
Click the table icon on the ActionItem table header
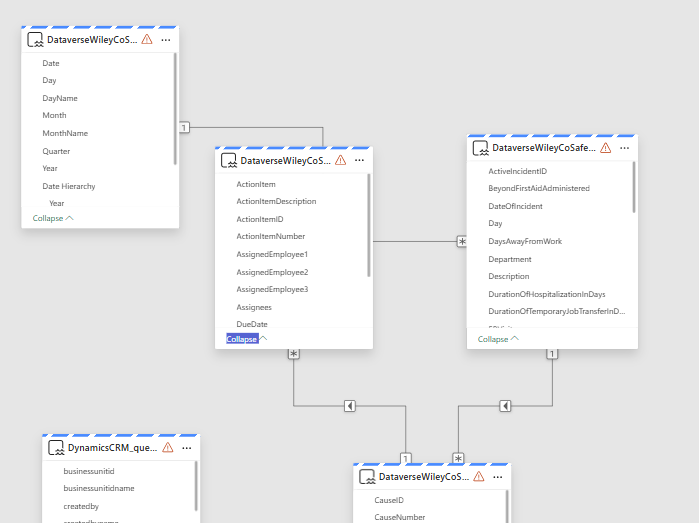click(229, 161)
